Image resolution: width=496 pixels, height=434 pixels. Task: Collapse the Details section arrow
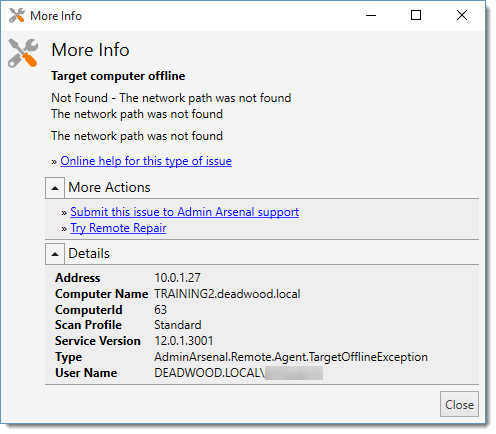click(55, 254)
